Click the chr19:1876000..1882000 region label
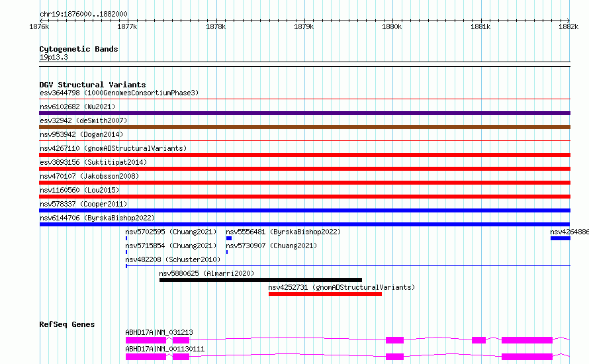589x364 pixels. click(83, 14)
